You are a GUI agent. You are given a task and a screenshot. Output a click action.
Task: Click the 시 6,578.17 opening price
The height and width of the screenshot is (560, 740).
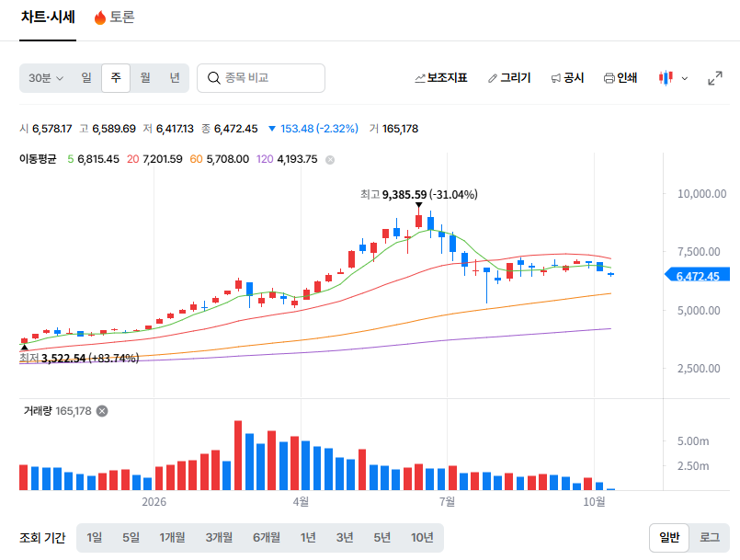click(x=46, y=129)
